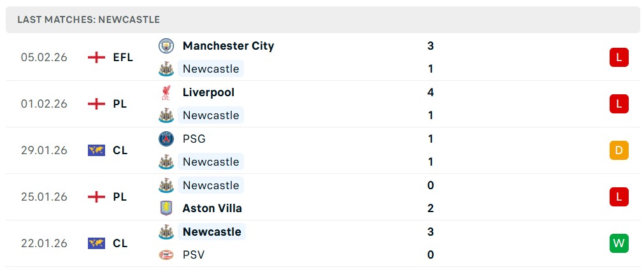Click the Aston Villa club crest
644x272 pixels.
(x=166, y=208)
